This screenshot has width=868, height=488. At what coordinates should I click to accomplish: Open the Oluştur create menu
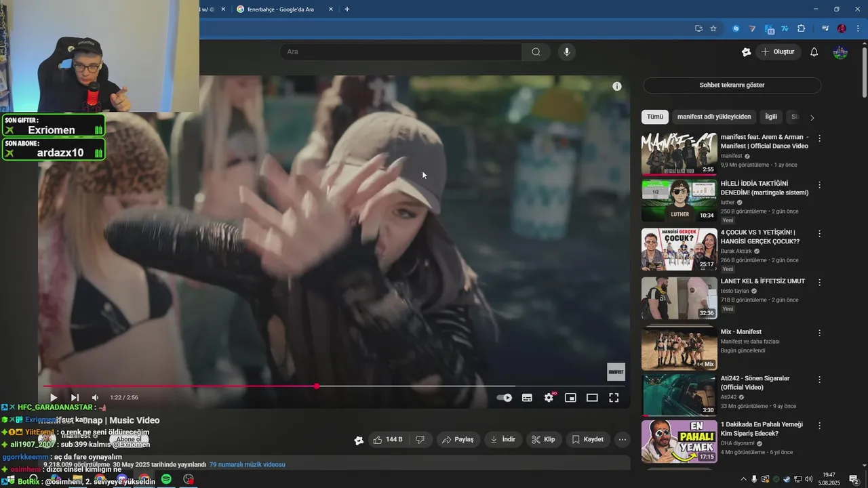[x=778, y=52]
